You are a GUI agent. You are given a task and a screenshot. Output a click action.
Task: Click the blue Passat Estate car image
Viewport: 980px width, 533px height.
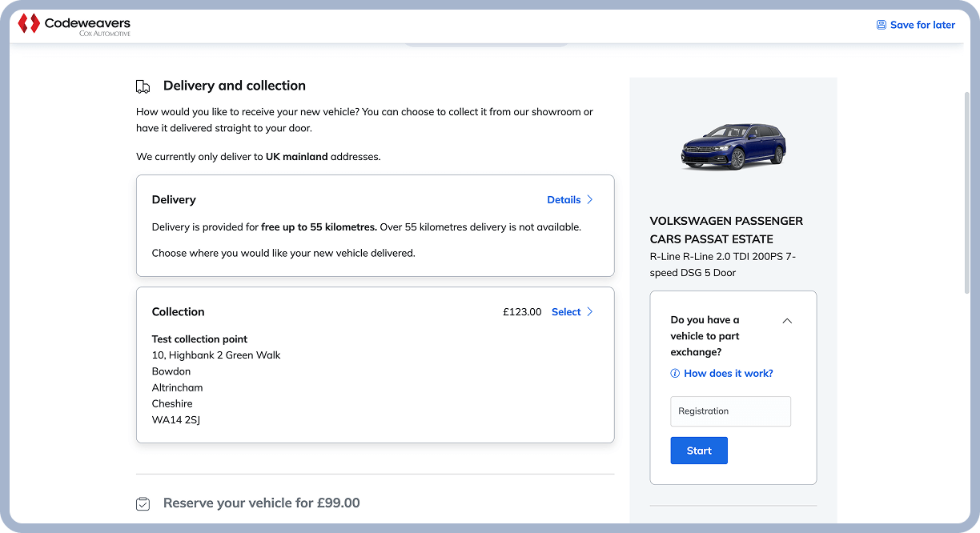coord(733,146)
